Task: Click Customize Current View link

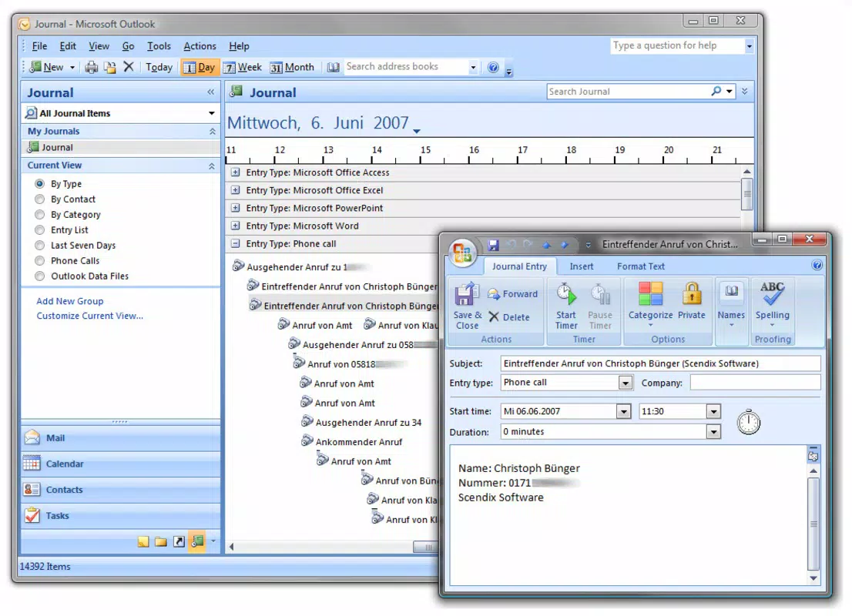Action: [x=89, y=316]
